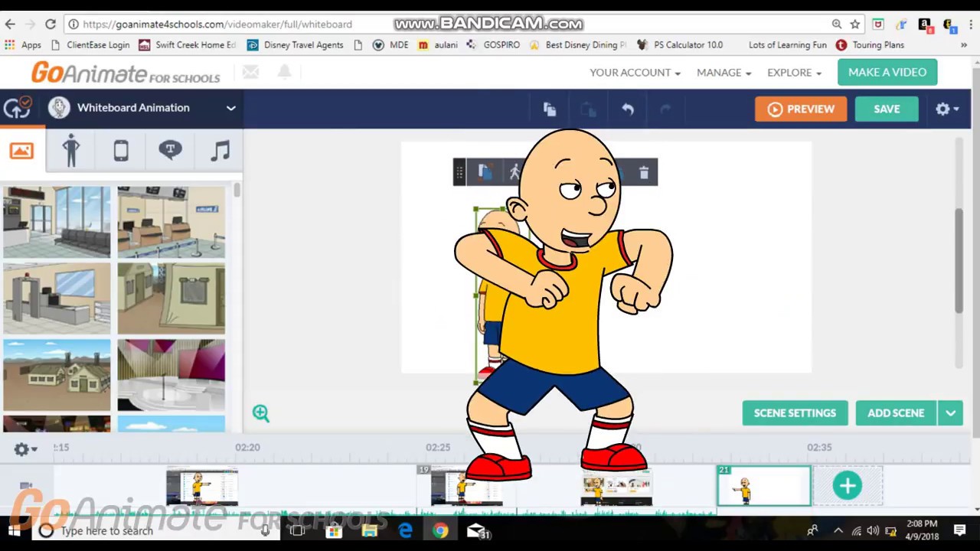Open the studio settings gear dropdown
980x551 pixels.
point(946,109)
